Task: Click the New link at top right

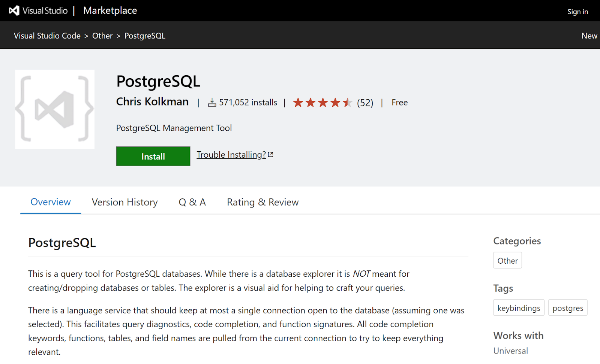Action: click(589, 36)
